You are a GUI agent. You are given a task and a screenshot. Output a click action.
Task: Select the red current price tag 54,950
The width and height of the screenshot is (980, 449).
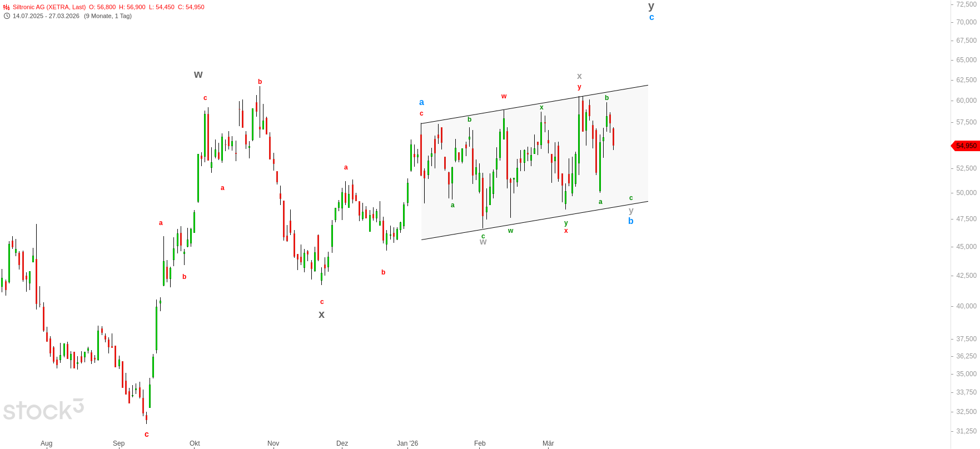(966, 146)
